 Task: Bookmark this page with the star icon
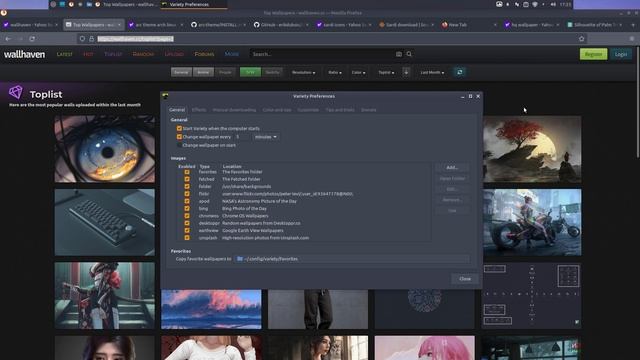[581, 39]
